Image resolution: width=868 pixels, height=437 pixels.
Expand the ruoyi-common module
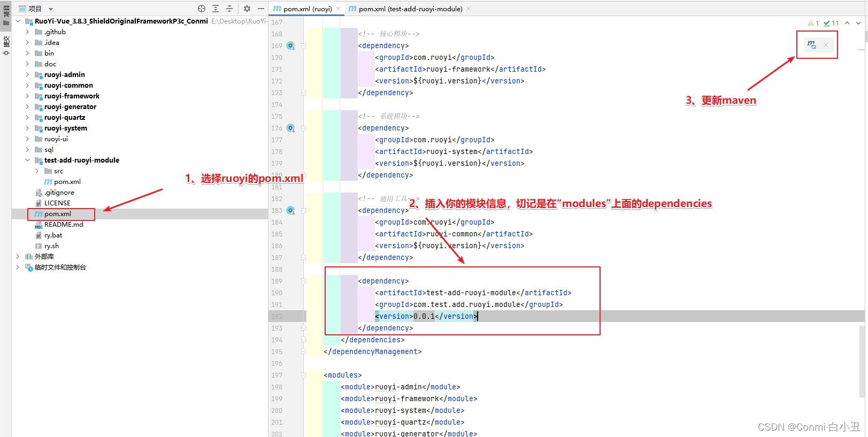click(27, 86)
